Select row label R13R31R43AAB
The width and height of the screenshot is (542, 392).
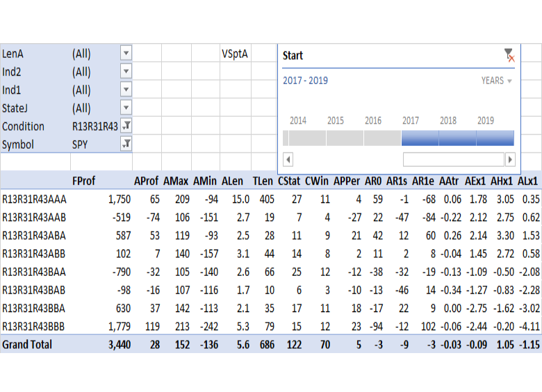coord(34,218)
